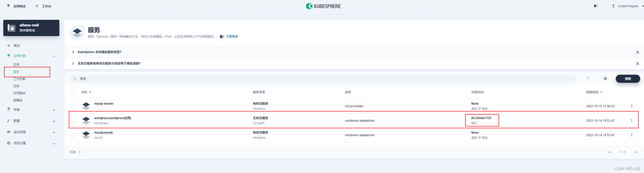Click the Application Workloads (应用负载) icon

click(x=9, y=56)
